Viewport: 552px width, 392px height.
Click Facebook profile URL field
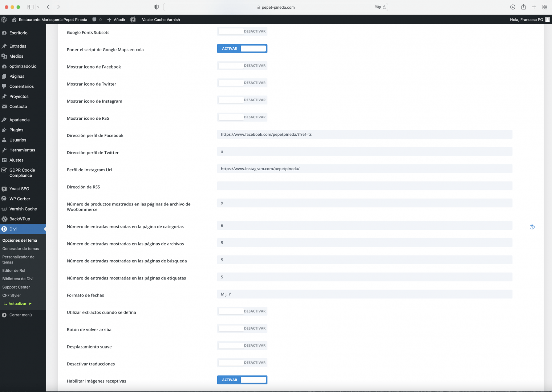point(365,134)
